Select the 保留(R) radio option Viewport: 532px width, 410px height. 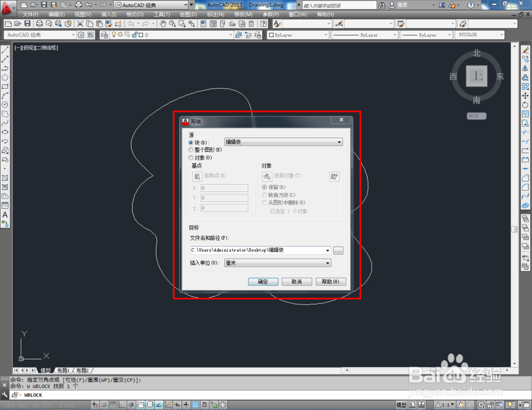click(264, 187)
